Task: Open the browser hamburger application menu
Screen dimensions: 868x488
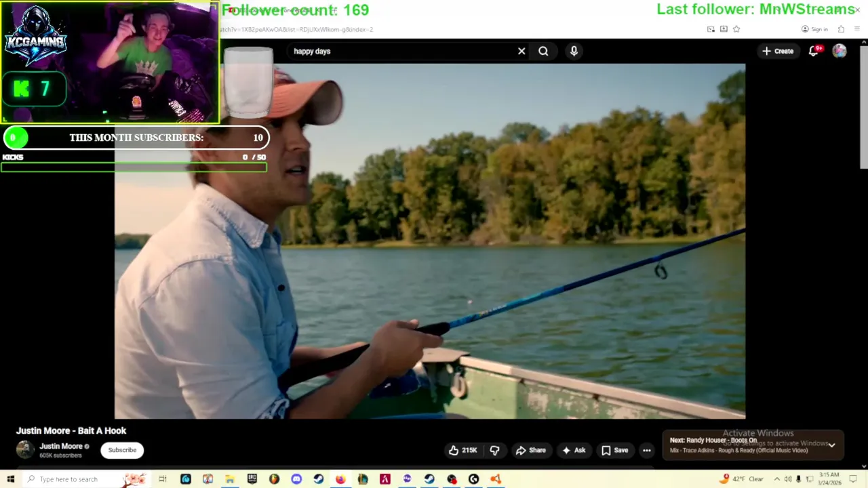Action: (x=858, y=29)
